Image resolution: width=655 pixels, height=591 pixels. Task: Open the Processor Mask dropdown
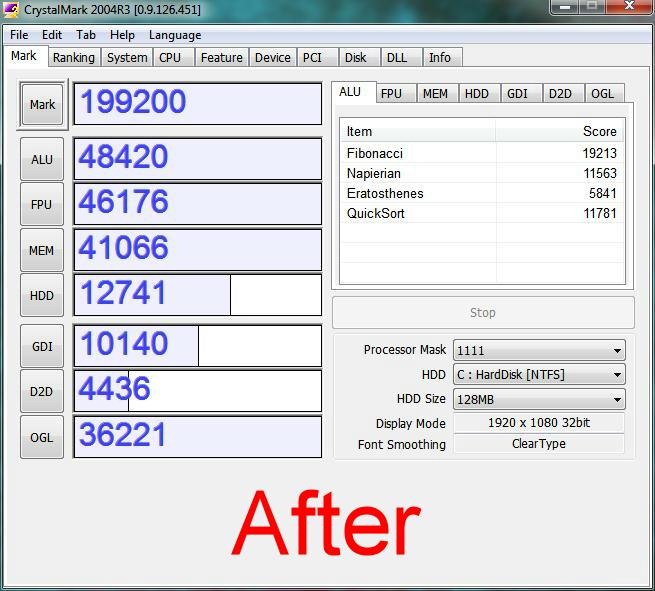(x=539, y=350)
